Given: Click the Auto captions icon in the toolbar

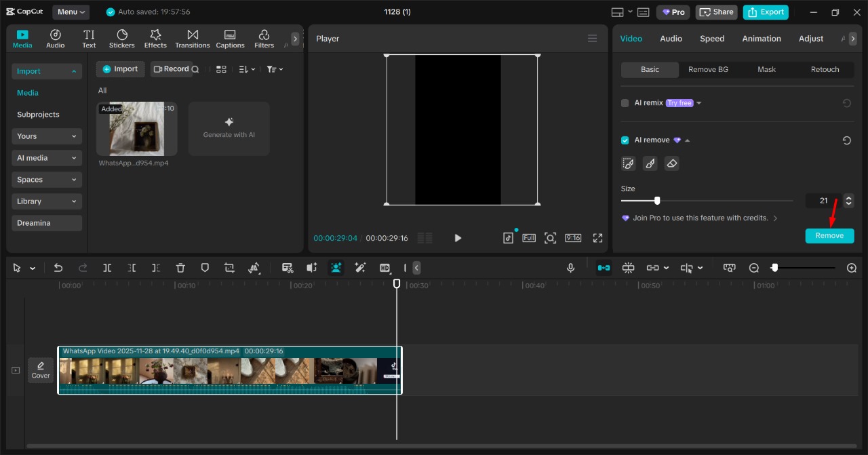Looking at the screenshot, I should [x=288, y=268].
